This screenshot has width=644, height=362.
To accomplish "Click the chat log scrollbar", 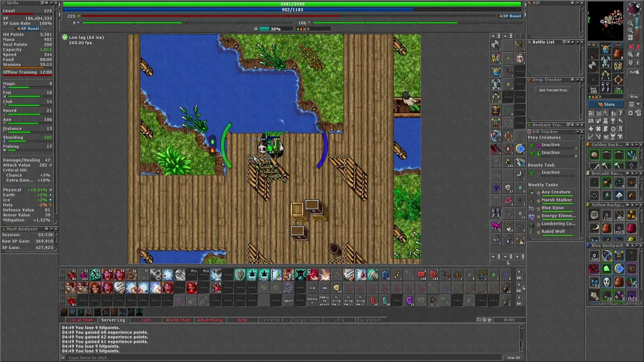I will [522, 339].
